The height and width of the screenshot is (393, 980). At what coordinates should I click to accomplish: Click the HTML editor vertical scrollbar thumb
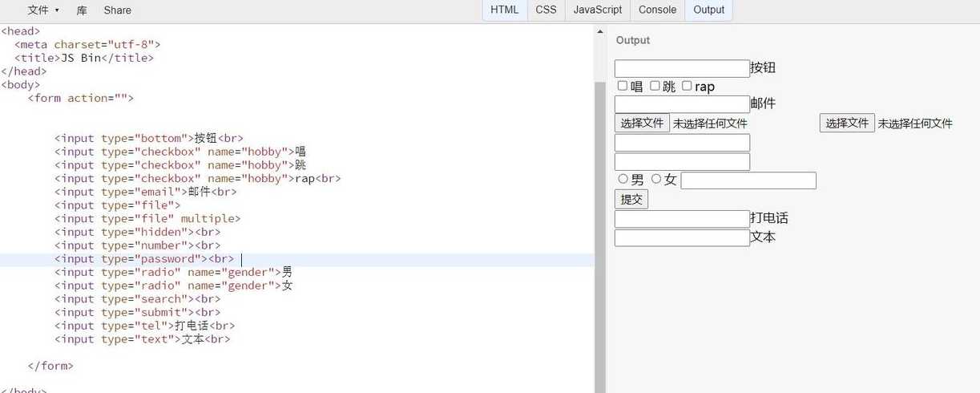[600, 237]
